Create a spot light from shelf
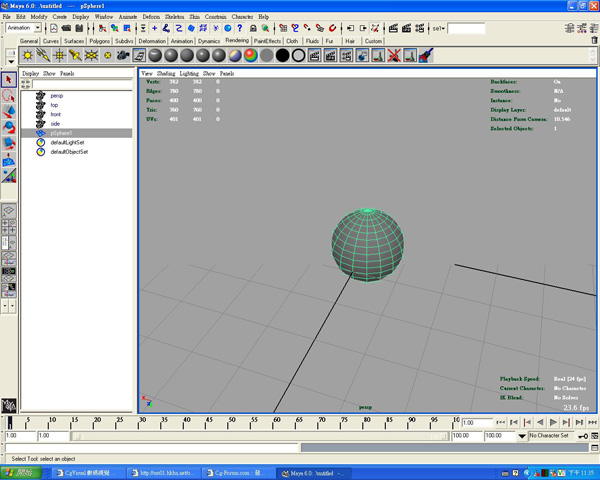This screenshot has height=480, width=600. click(x=75, y=56)
